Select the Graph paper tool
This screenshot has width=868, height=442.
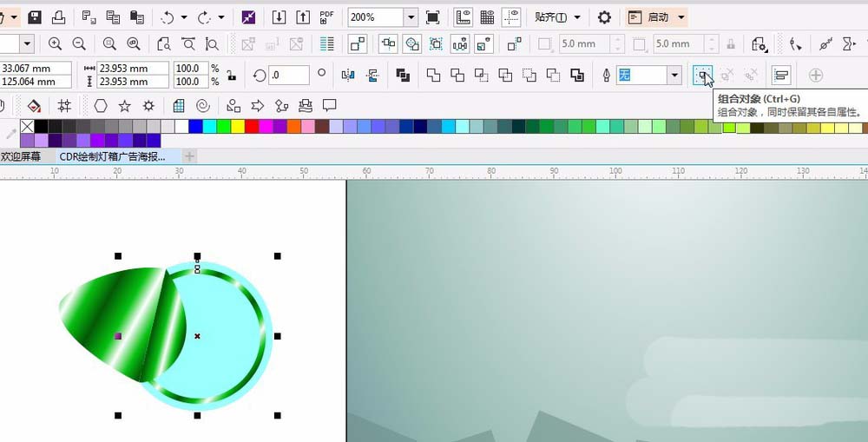click(x=178, y=105)
